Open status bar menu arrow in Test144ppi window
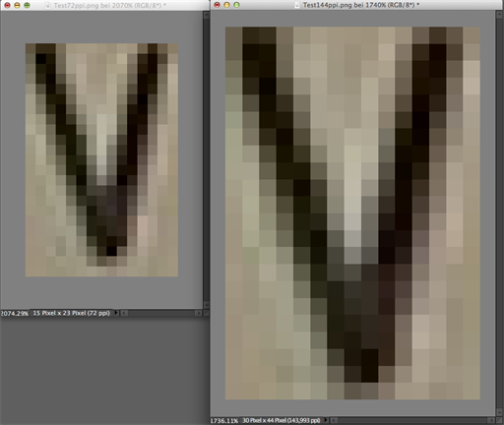Screen dimensions: 504x425 coord(326,420)
